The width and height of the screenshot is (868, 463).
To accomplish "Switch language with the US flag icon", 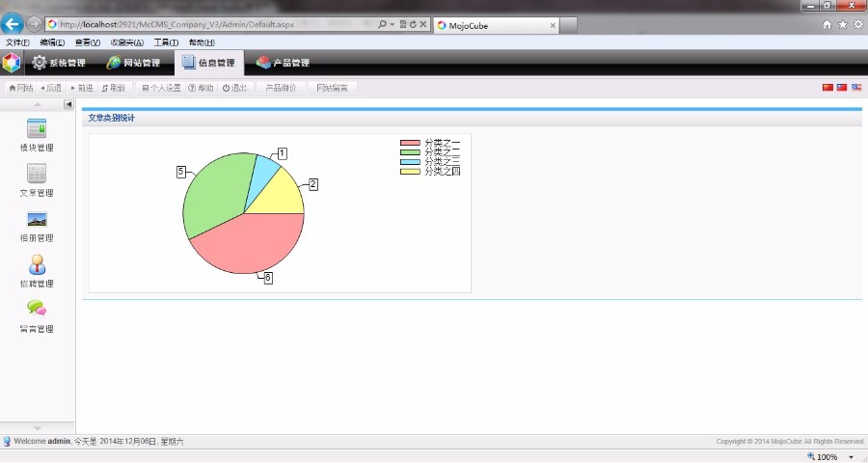I will [x=856, y=88].
